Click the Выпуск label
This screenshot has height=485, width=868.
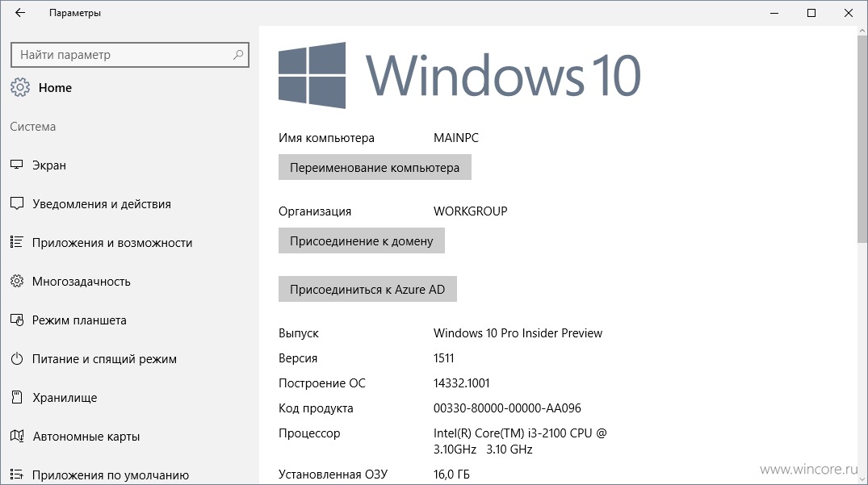(x=299, y=333)
